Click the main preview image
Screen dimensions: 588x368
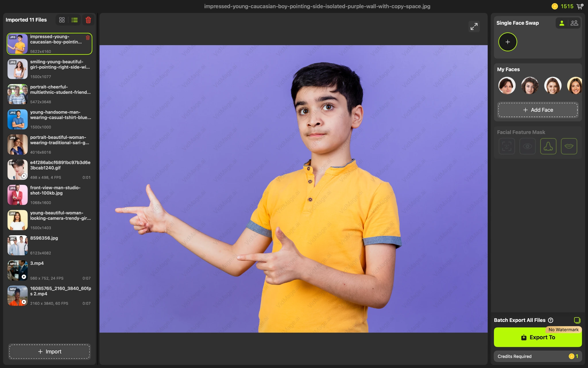(293, 189)
